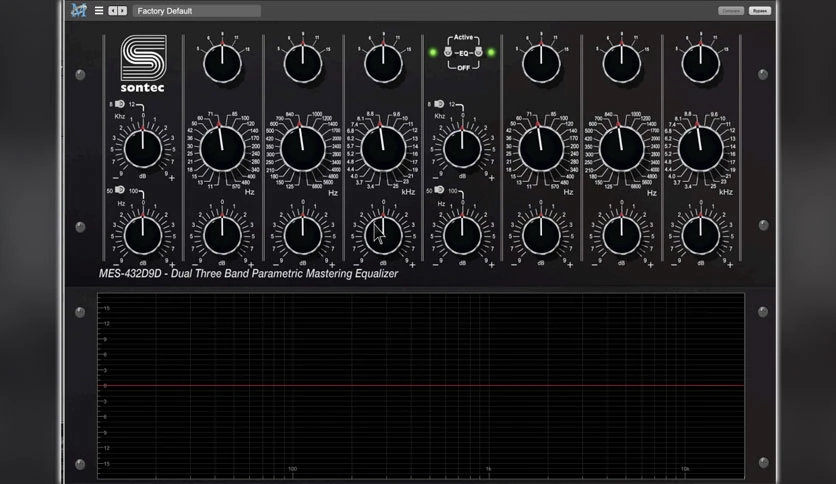Image resolution: width=836 pixels, height=484 pixels.
Task: Click the plugin logo icon in the top bar
Action: click(x=79, y=10)
